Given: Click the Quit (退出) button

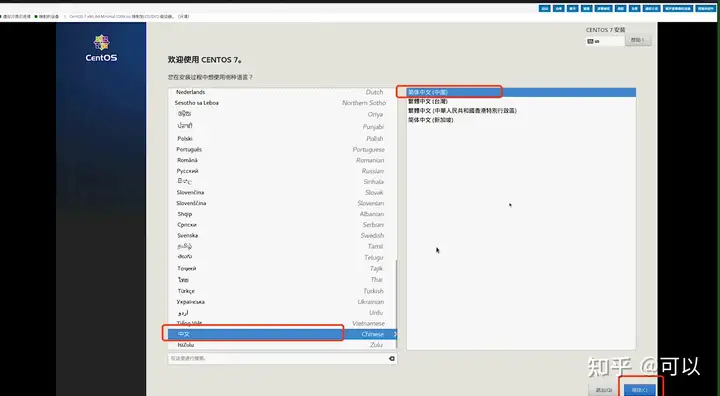Looking at the screenshot, I should 604,390.
